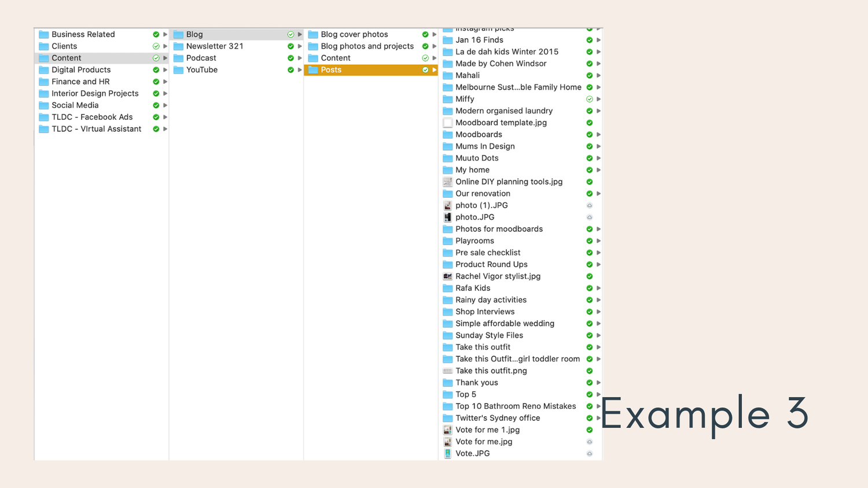
Task: Select the Vote for me 1.jpg file
Action: click(488, 430)
